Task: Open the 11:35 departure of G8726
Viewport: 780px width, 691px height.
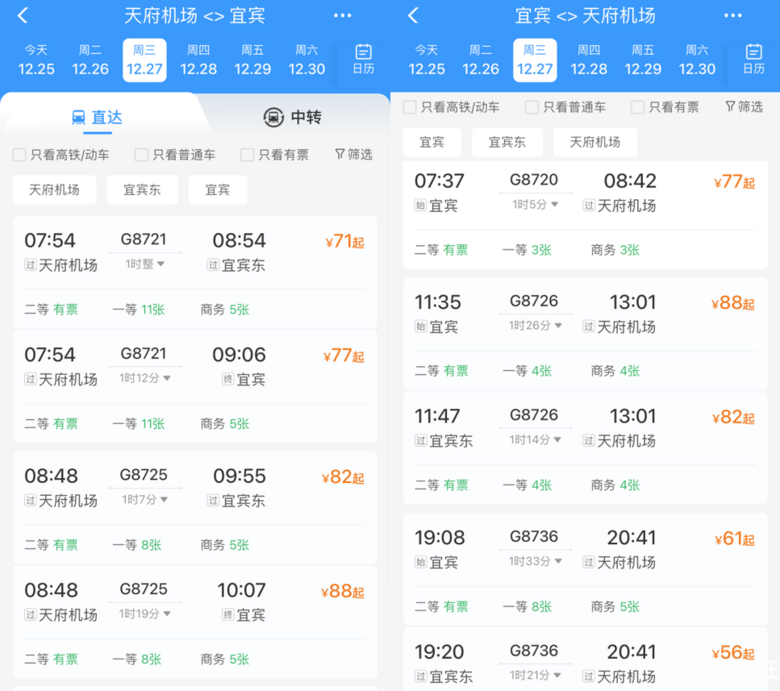Action: tap(438, 302)
